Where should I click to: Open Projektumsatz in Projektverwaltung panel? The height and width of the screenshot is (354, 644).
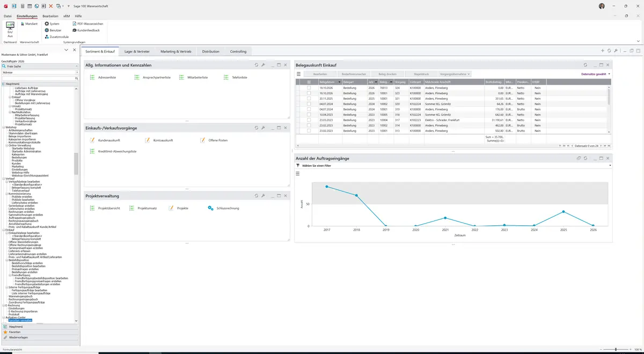(x=143, y=208)
